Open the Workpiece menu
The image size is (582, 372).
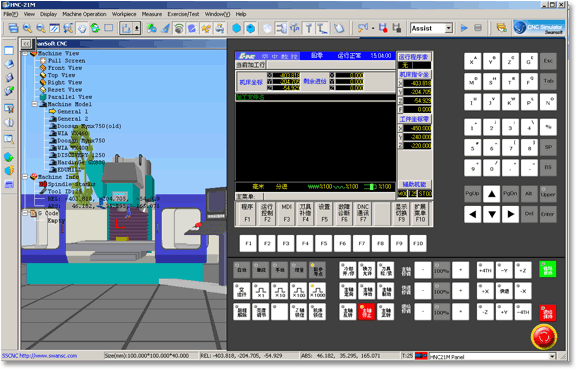124,14
